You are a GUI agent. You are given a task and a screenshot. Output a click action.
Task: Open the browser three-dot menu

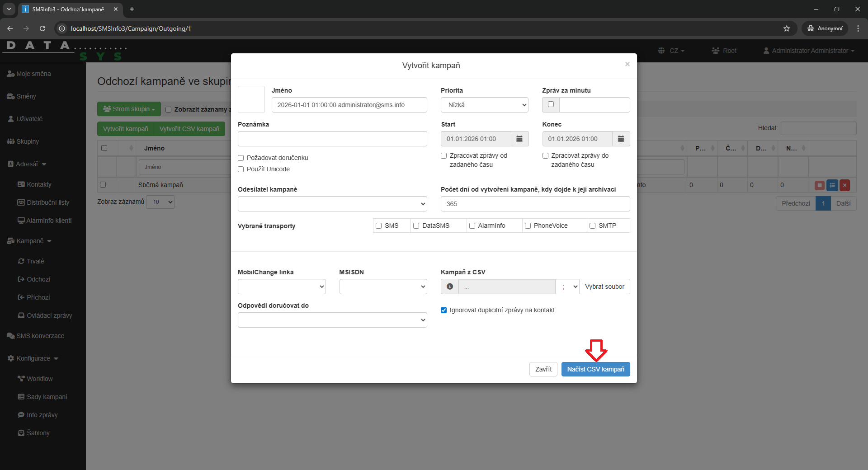point(858,28)
